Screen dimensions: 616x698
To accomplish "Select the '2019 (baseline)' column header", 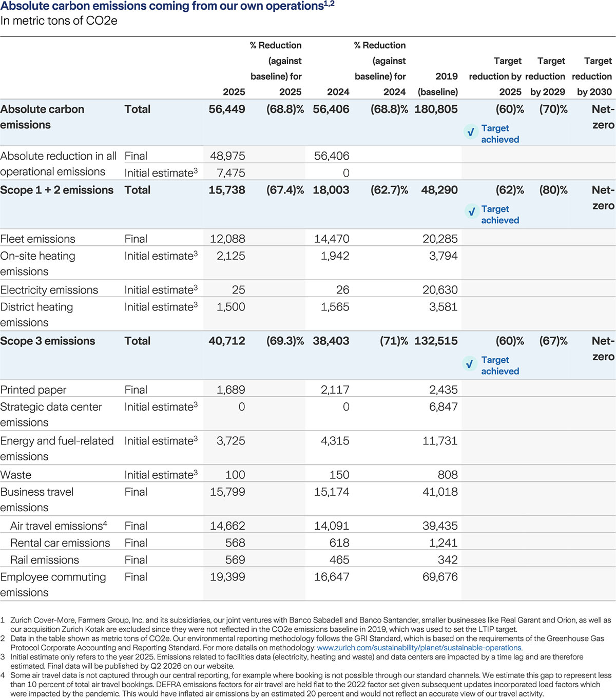I will (438, 84).
